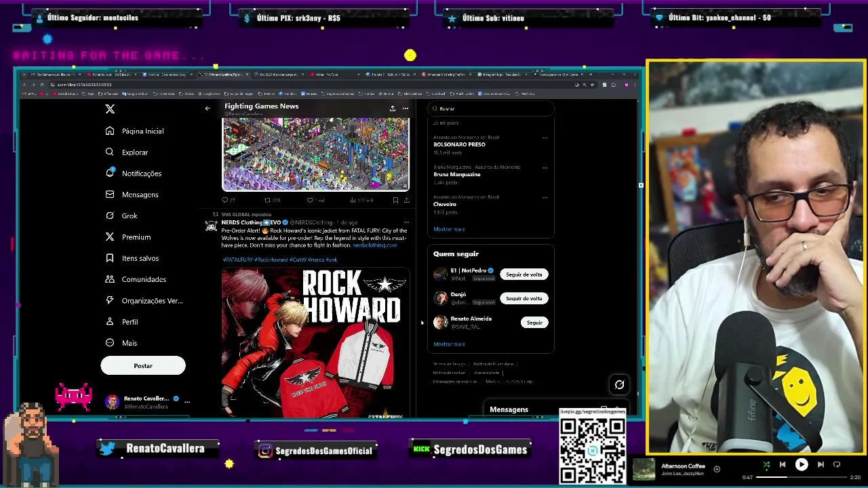Image resolution: width=868 pixels, height=488 pixels.
Task: Open the pixel-art city image
Action: point(315,154)
